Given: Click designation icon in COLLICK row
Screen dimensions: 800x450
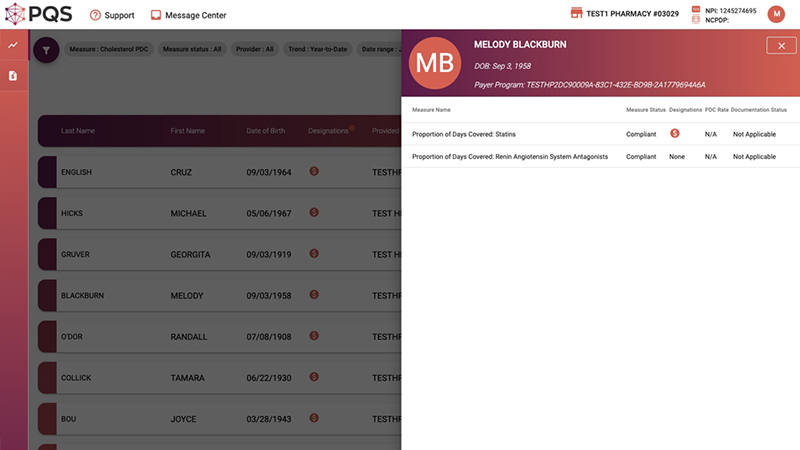Looking at the screenshot, I should [x=314, y=377].
